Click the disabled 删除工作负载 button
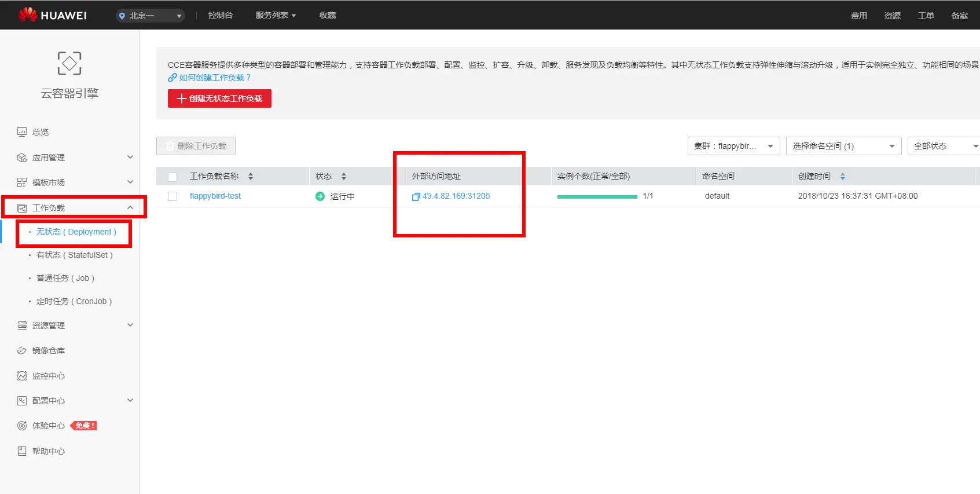Viewport: 980px width, 494px height. point(196,146)
